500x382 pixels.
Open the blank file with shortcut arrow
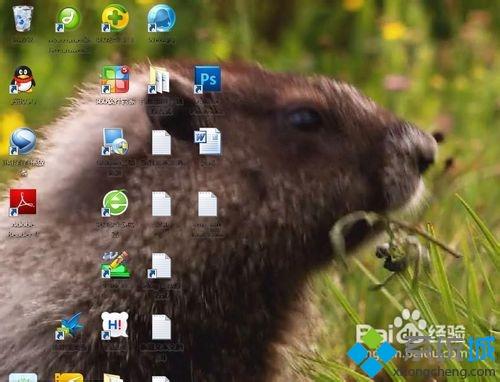click(x=160, y=265)
